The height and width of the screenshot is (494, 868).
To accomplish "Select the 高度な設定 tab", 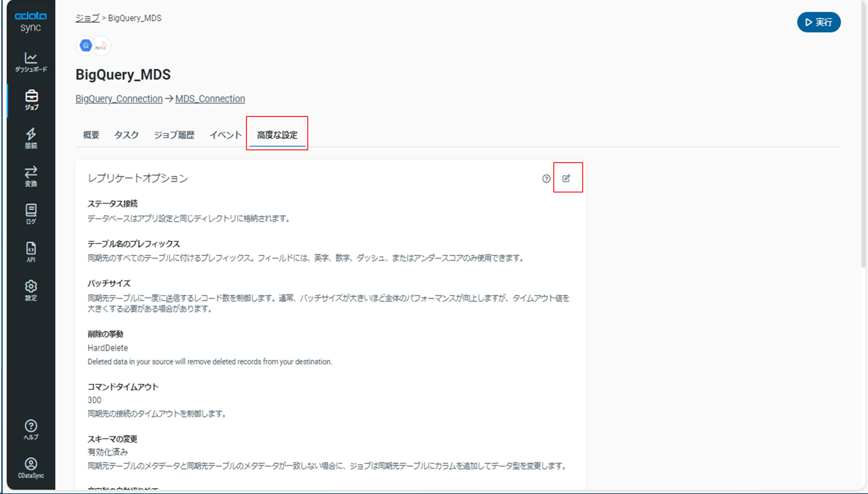I will pos(277,135).
